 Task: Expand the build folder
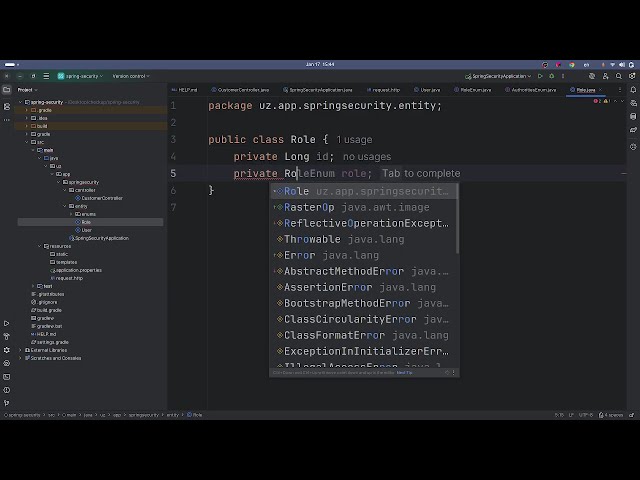27,126
